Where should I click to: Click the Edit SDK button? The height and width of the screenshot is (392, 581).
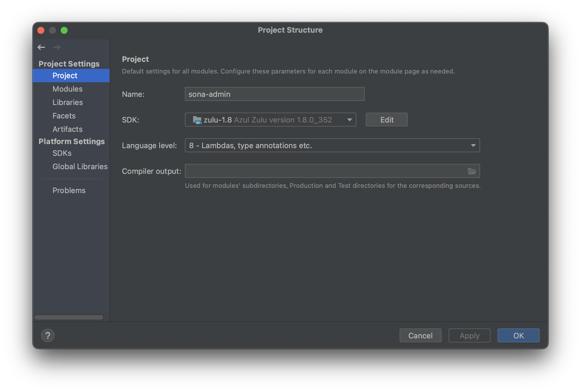(386, 120)
